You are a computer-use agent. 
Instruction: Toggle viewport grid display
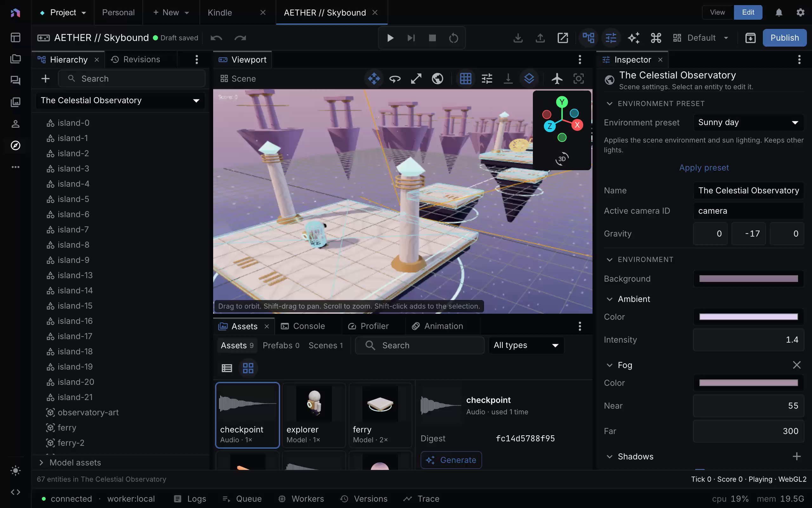(465, 79)
